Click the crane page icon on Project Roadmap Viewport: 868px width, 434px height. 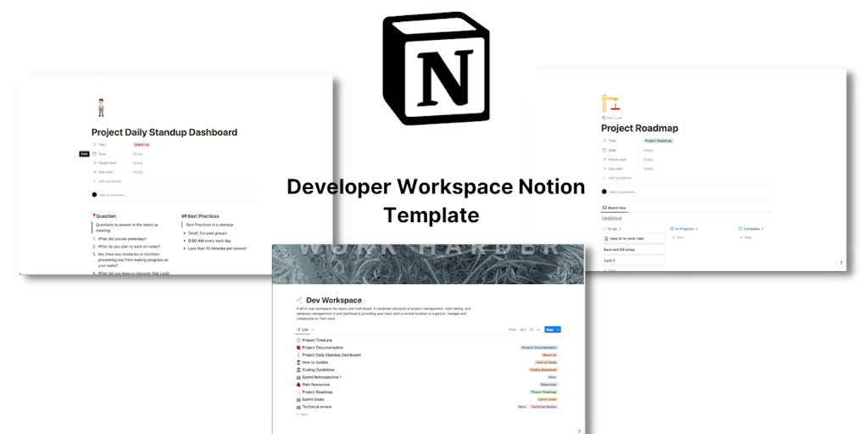pos(610,103)
